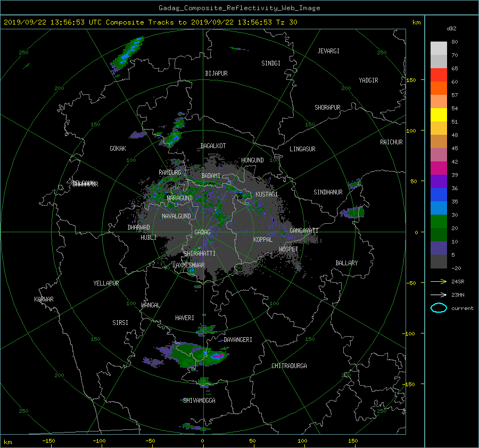Screen dimensions: 479x448
Task: Click the SINDHANUR city label
Action: pos(328,192)
